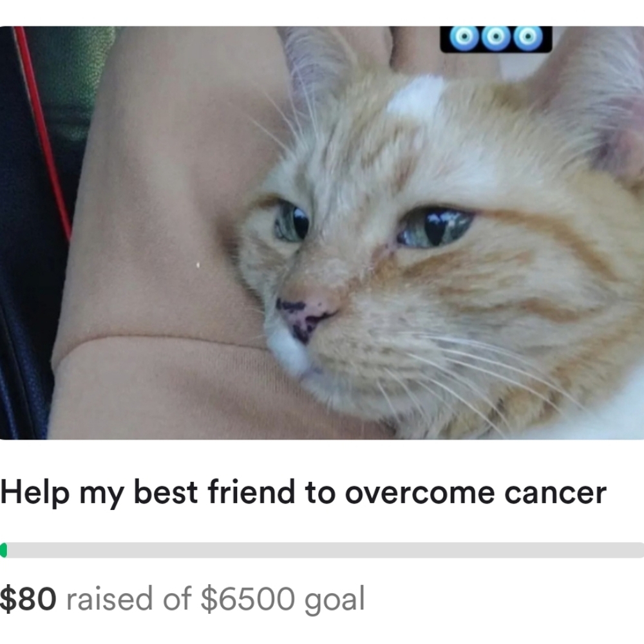Screen dimensions: 644x644
Task: Click the third evil-eye emoji sticker
Action: [x=528, y=37]
